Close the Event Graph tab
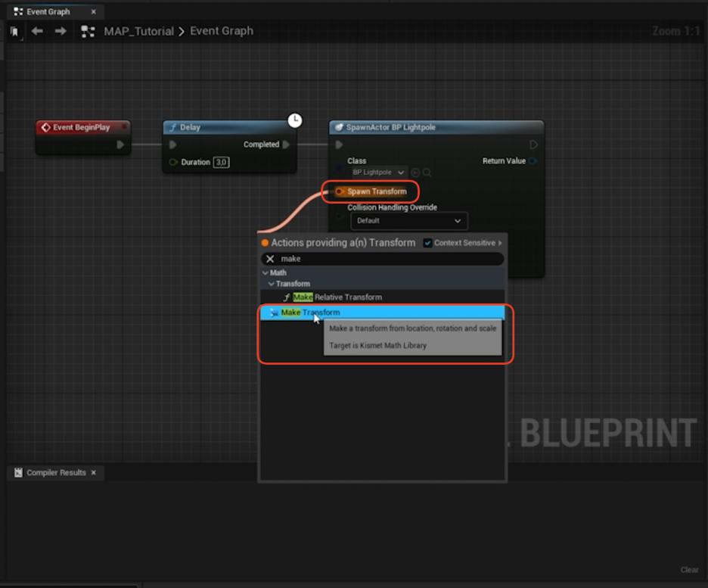 [94, 12]
